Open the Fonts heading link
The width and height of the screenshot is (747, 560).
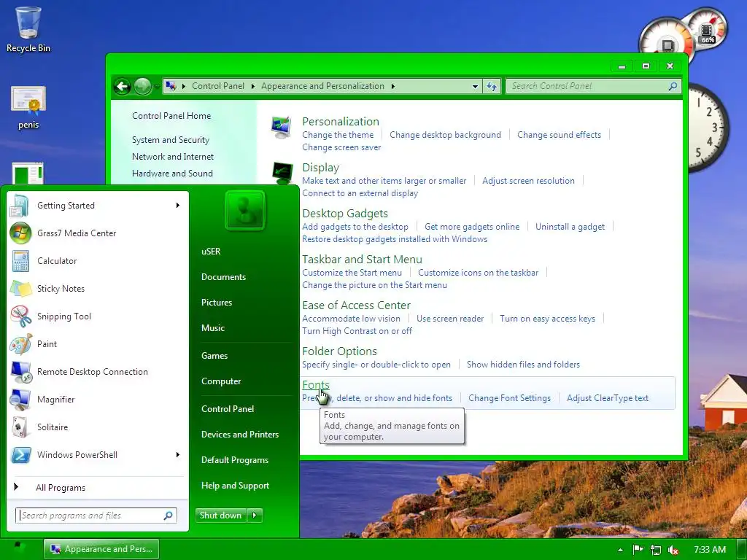[x=316, y=385]
